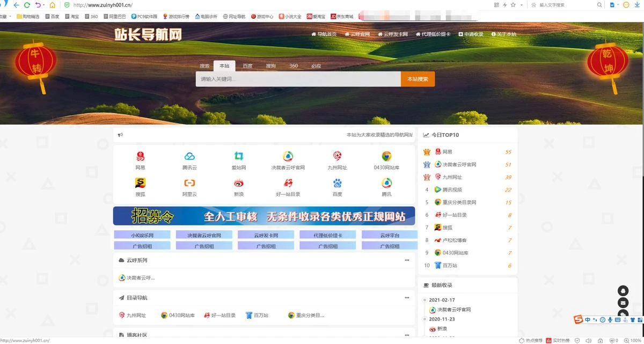Click the 百度 paw icon in site grid
644x344 pixels.
pos(337,183)
